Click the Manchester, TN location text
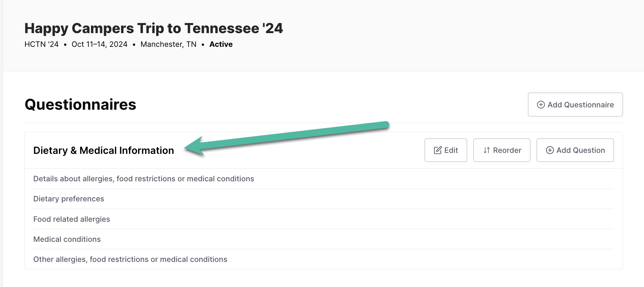 (x=168, y=44)
